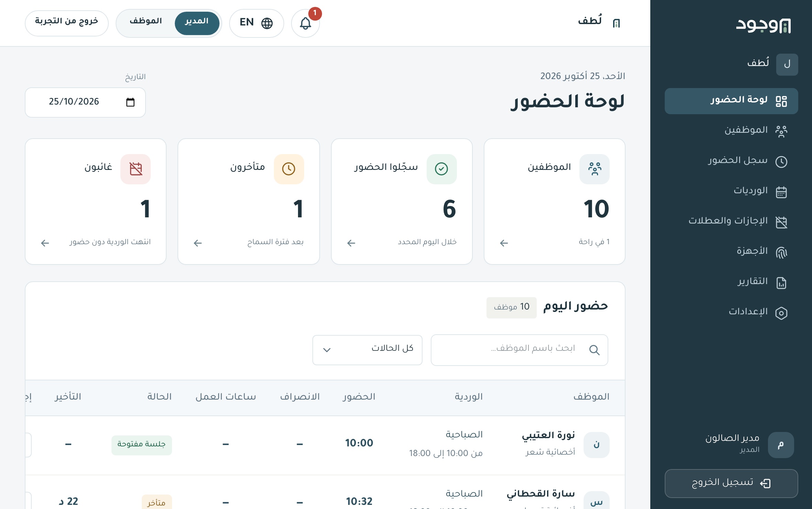Click the جلسة مفتوحة status badge

coord(141,445)
